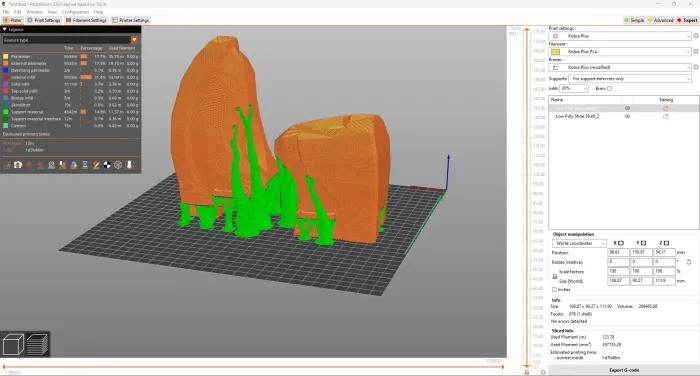Switch to the Filament Settings tab

coord(86,20)
